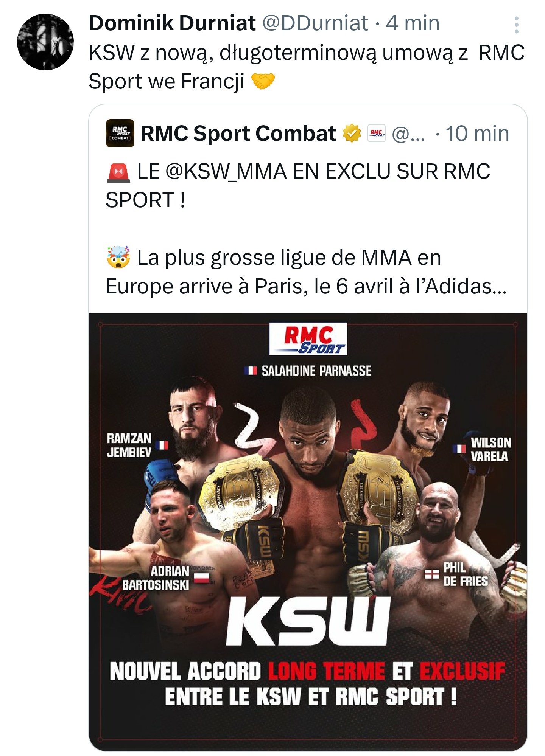Open the three-dot tweet options menu

coord(516,25)
